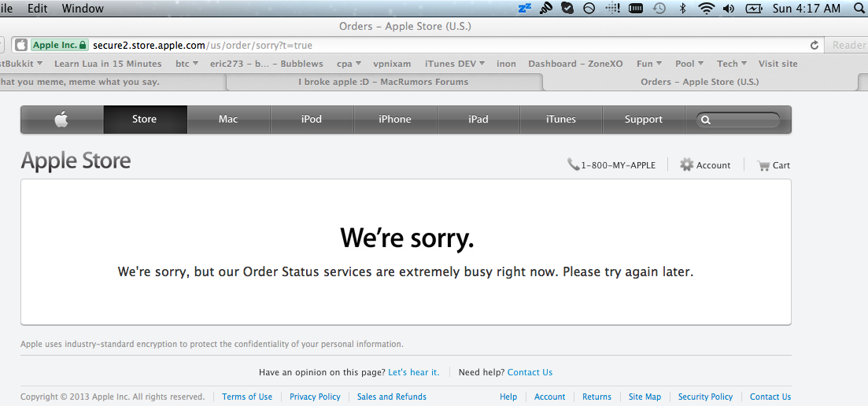Expand the Fun bookmarks folder
The image size is (868, 406).
650,64
